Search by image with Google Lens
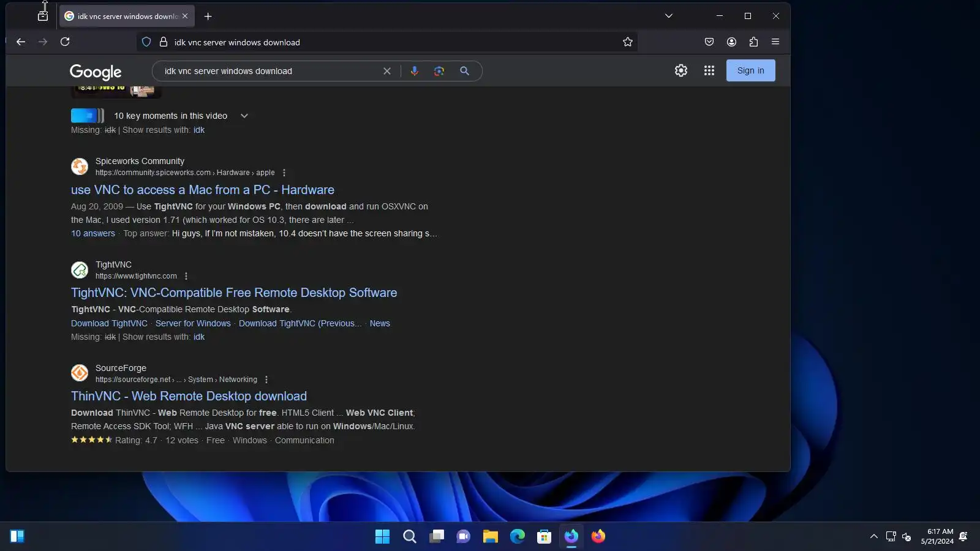 pyautogui.click(x=439, y=71)
